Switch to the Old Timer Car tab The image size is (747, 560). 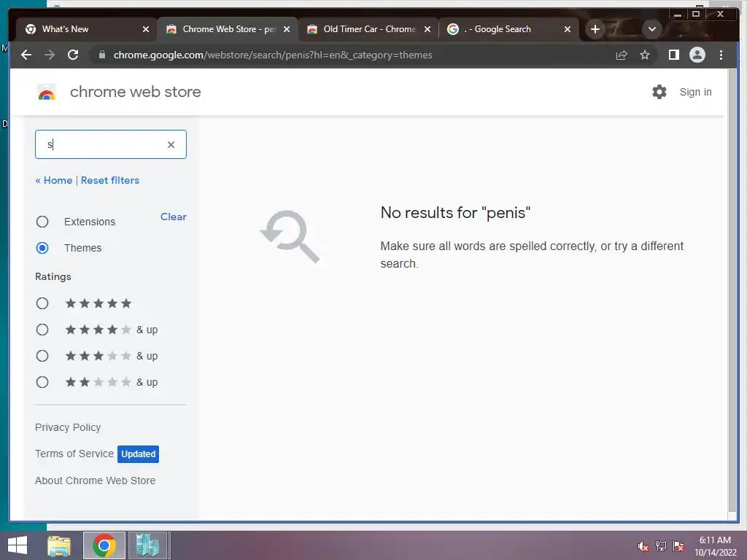(367, 29)
